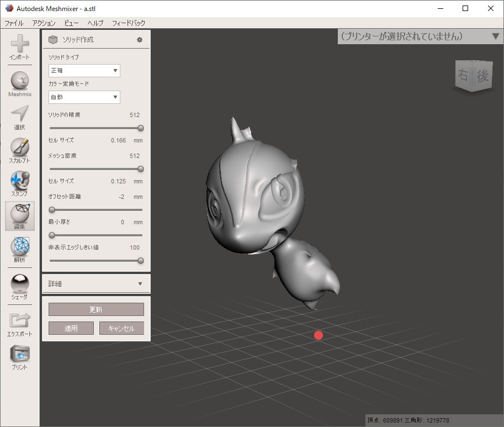Open the printer selection dropdown

tap(421, 36)
